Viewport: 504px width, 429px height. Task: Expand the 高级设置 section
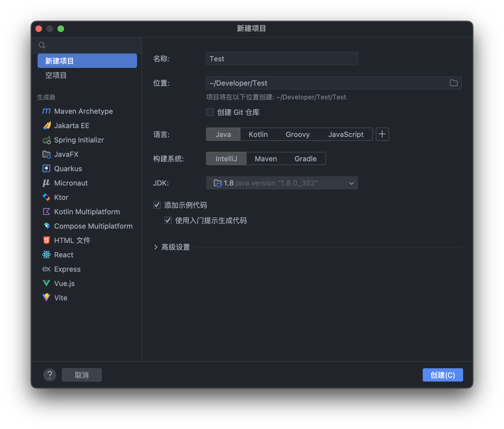(x=156, y=247)
